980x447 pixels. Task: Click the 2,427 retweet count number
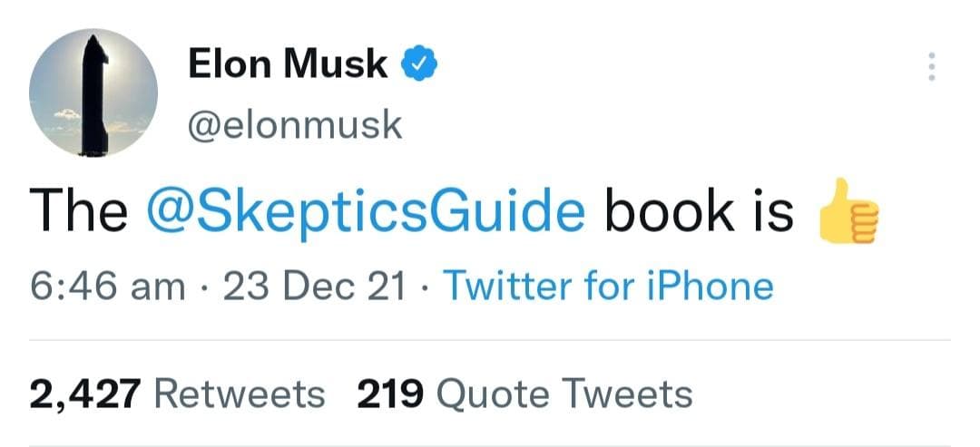(85, 394)
